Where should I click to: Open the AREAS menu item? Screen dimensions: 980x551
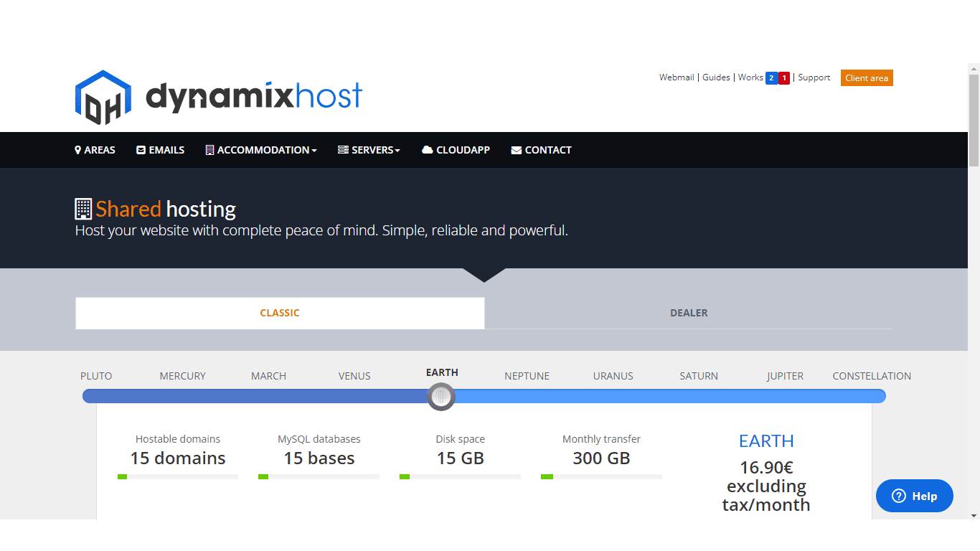pos(95,150)
